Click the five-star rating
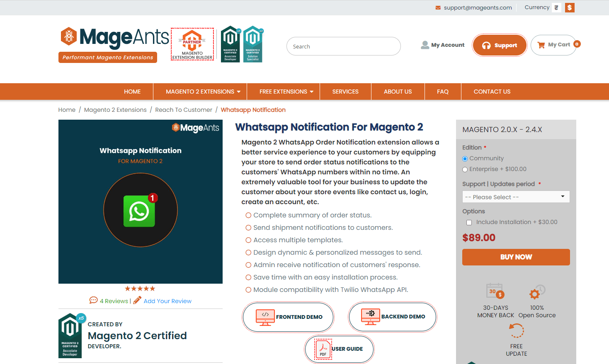The image size is (609, 364). (140, 289)
